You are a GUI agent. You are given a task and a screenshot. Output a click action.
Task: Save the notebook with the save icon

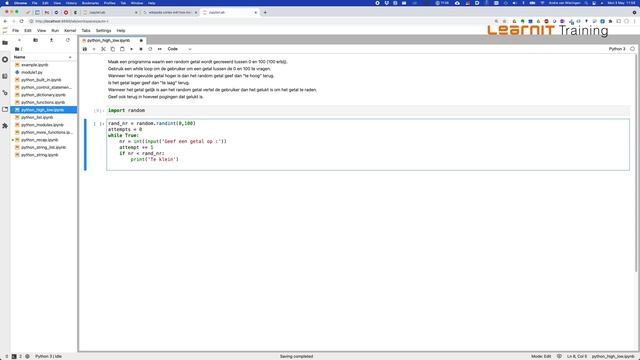pyautogui.click(x=85, y=49)
